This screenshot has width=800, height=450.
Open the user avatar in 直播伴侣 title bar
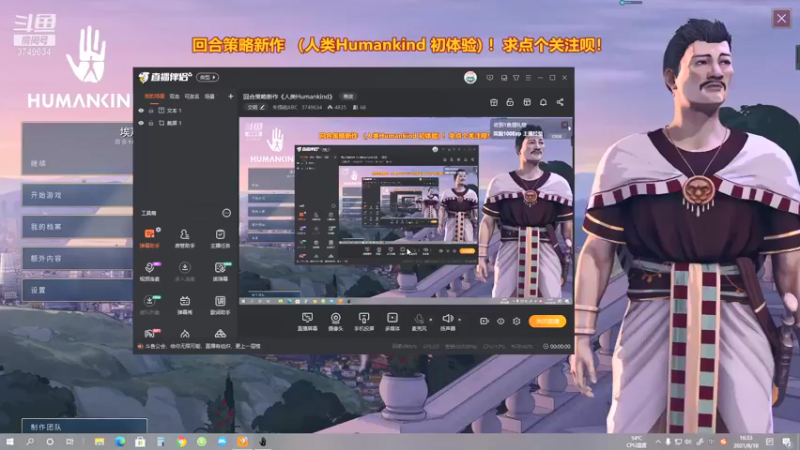[470, 78]
